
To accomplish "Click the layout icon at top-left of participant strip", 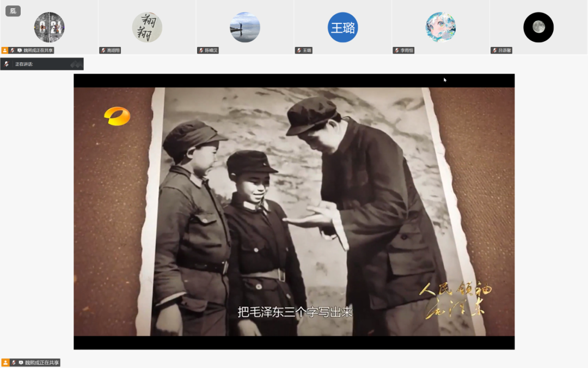I will 13,11.
